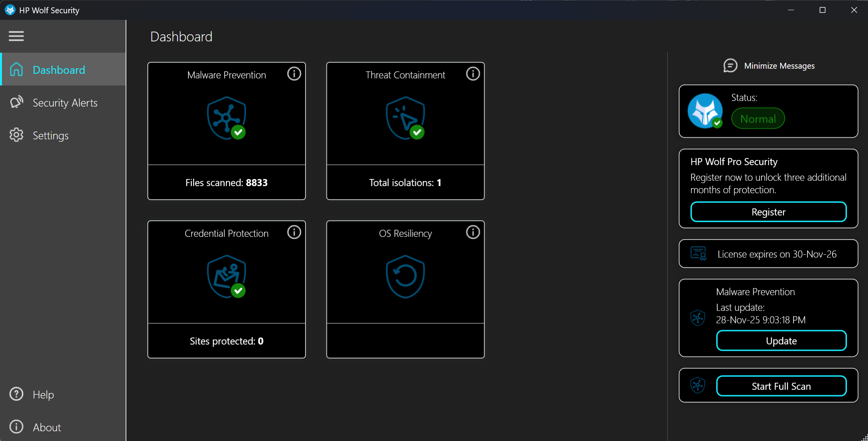Click Update for Malware Prevention
868x441 pixels.
(x=781, y=341)
